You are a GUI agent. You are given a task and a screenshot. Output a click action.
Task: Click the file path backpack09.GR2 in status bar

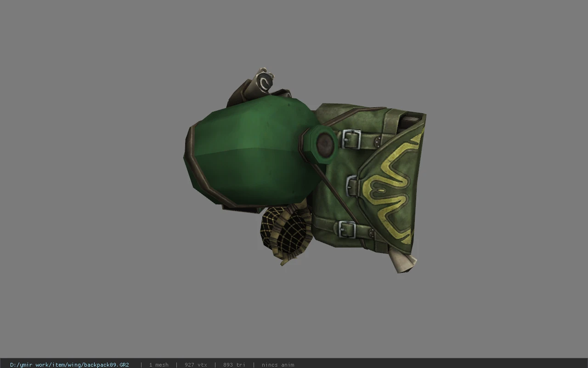point(69,365)
